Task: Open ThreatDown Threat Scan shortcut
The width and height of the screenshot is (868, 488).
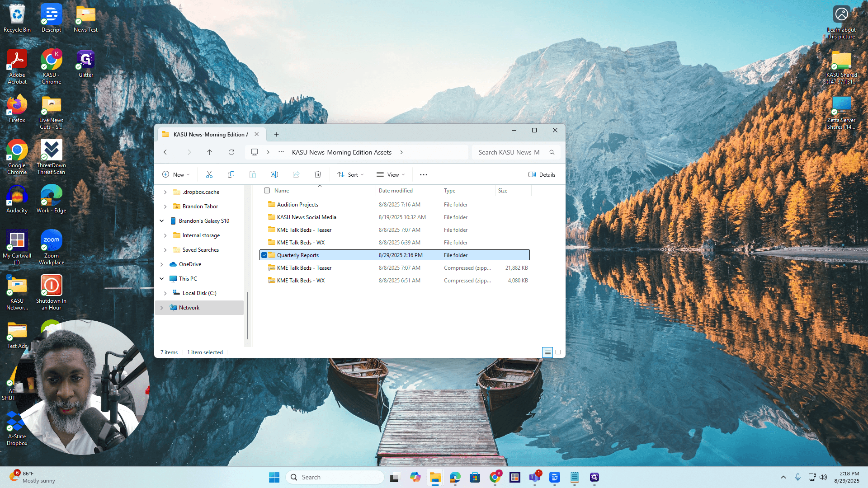Action: pyautogui.click(x=51, y=157)
